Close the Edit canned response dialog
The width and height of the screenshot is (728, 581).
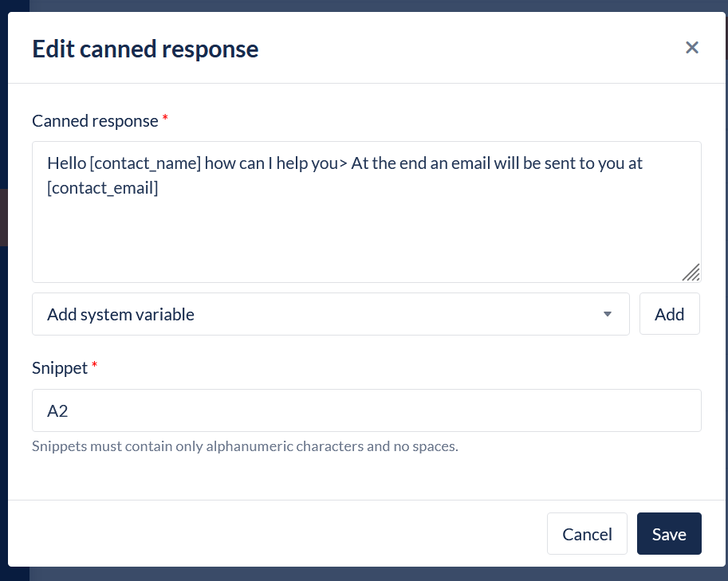point(692,48)
